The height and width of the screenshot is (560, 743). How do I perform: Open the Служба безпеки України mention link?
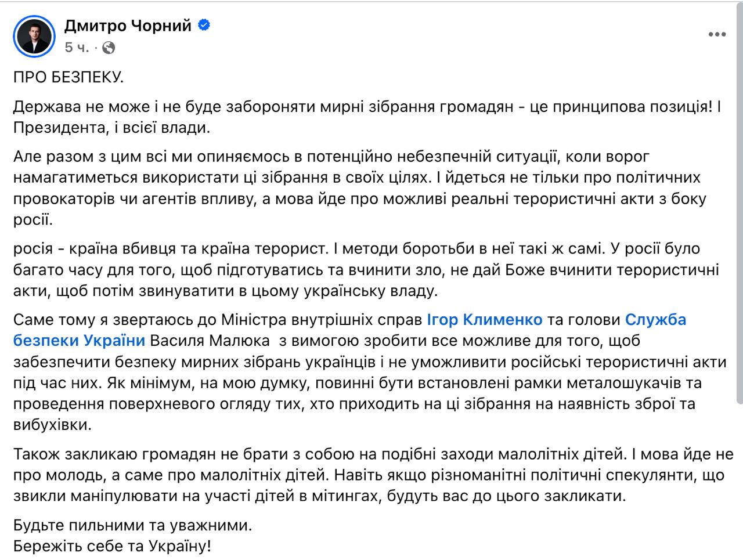click(655, 319)
